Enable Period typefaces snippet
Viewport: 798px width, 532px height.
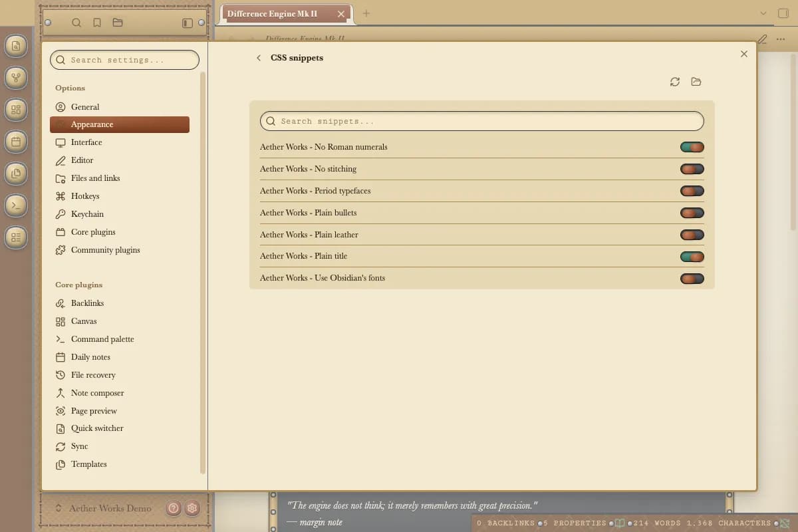(x=692, y=191)
